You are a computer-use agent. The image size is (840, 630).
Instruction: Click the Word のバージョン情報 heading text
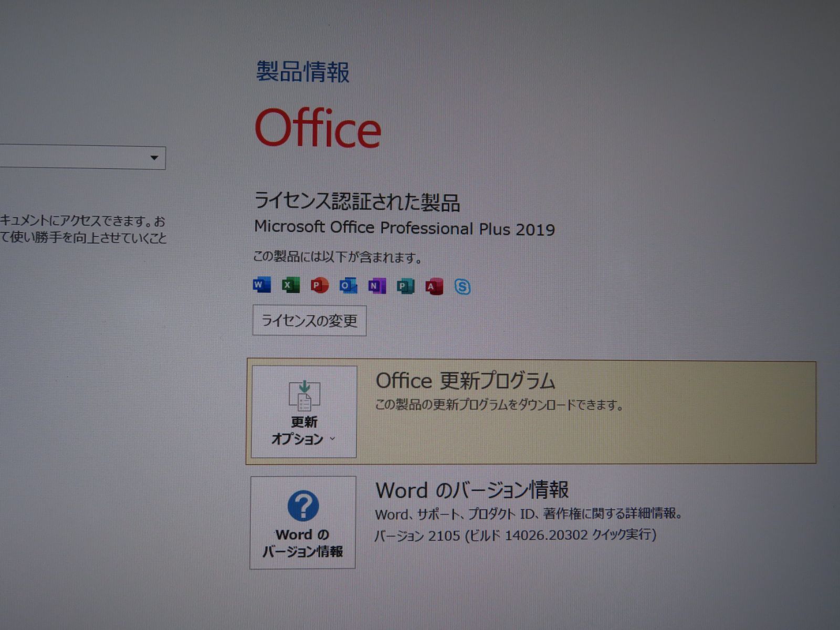point(472,490)
